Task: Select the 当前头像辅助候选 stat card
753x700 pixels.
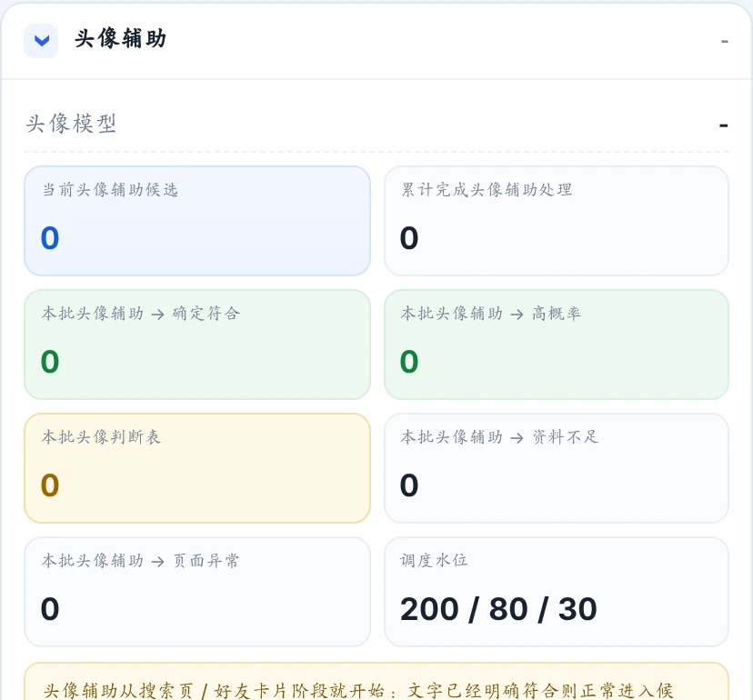Action: click(197, 221)
